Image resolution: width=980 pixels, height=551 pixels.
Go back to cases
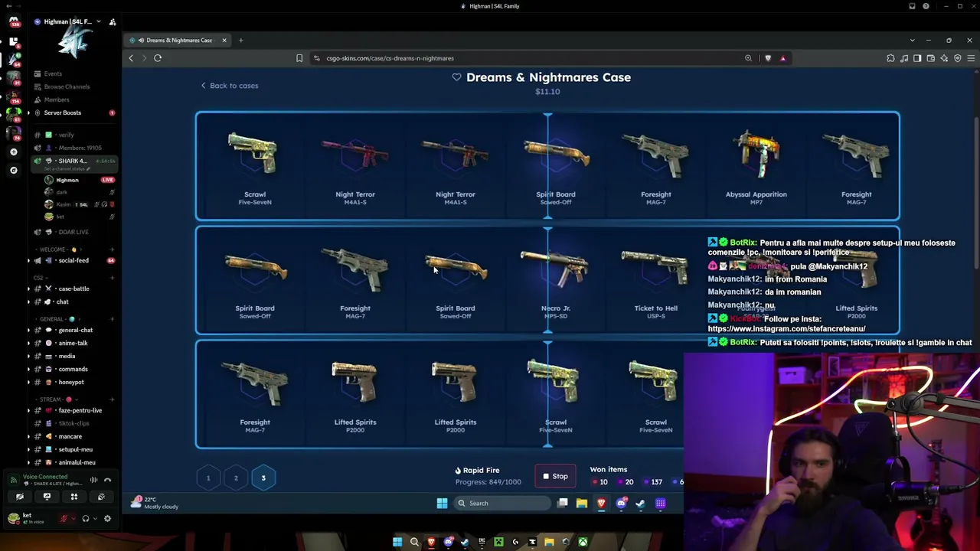(x=229, y=86)
